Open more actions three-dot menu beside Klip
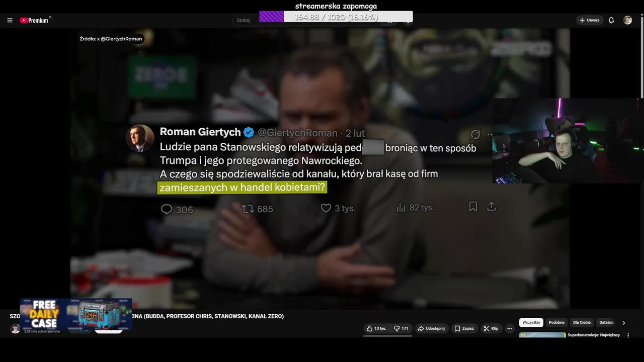 510,328
